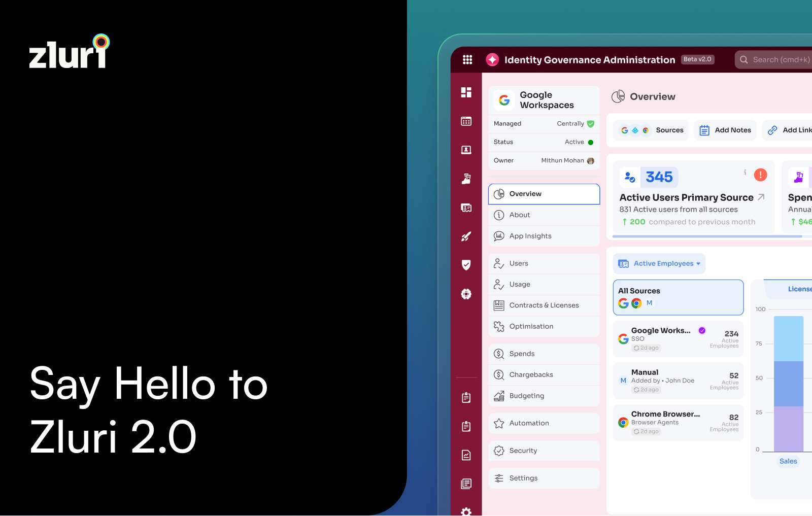Select the Manual source card
The image size is (812, 516).
[x=678, y=381]
